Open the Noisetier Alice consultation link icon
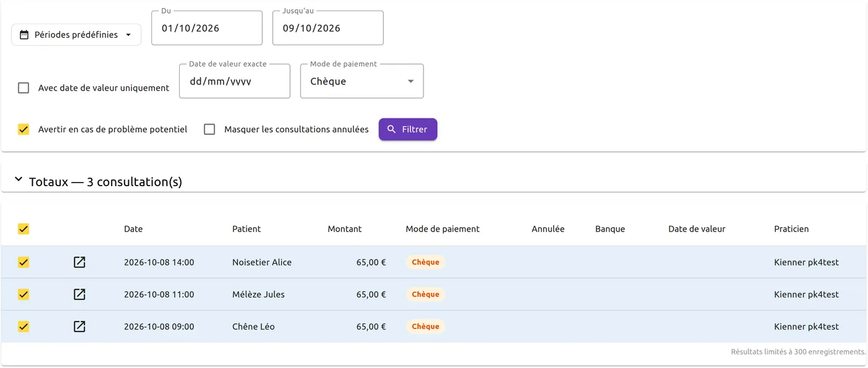 pos(79,263)
